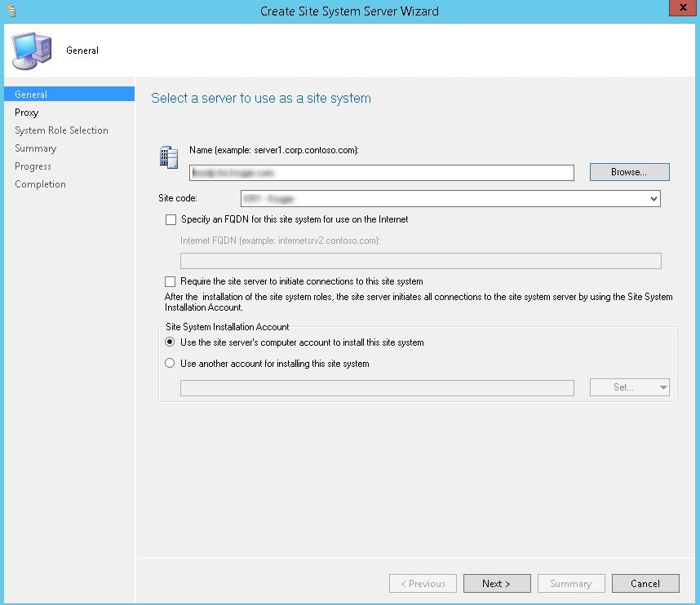This screenshot has width=700, height=605.
Task: Click the 'Site System Installation Account' group label
Action: pyautogui.click(x=228, y=327)
